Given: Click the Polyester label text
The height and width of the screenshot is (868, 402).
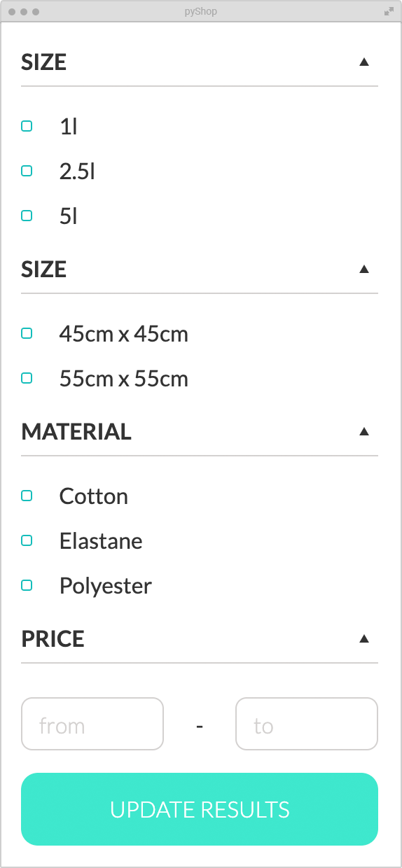Looking at the screenshot, I should coord(106,586).
